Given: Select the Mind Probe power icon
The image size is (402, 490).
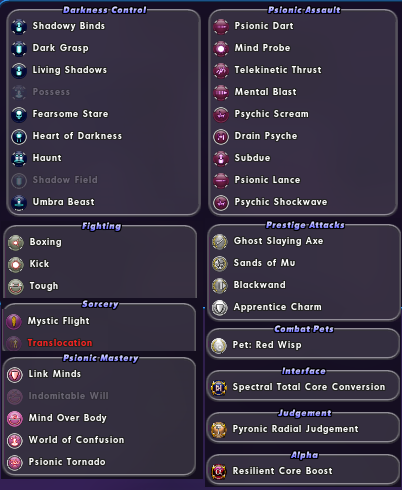Looking at the screenshot, I should click(x=221, y=48).
